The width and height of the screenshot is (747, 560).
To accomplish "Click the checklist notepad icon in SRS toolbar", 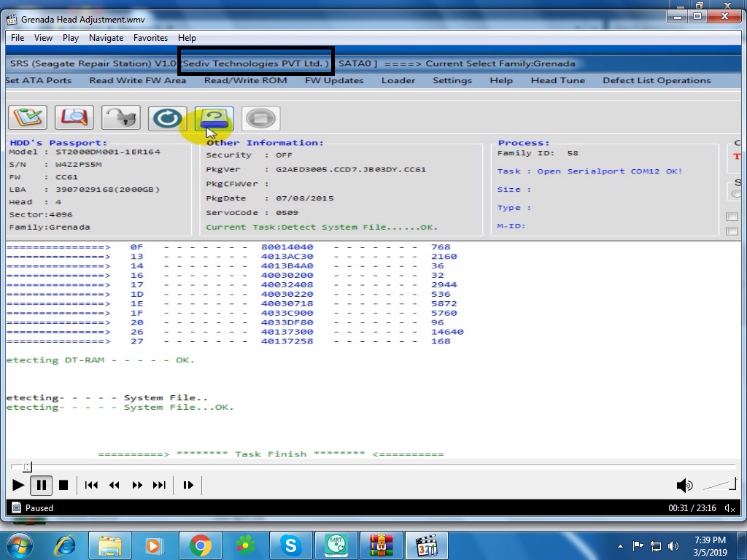I will 28,117.
